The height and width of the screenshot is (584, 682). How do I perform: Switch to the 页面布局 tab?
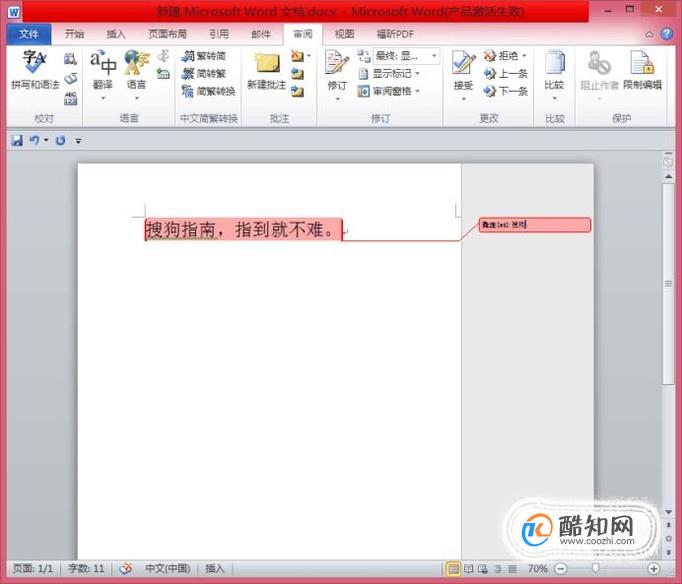coord(167,34)
